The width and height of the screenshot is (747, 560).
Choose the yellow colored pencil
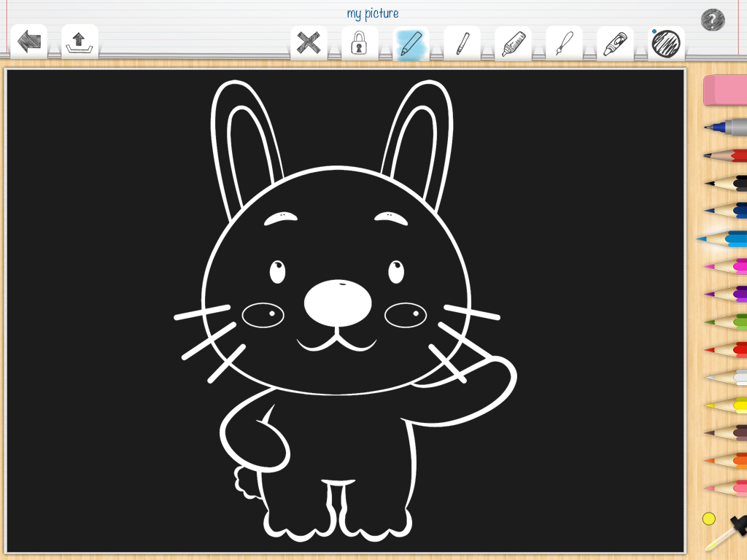(x=727, y=404)
